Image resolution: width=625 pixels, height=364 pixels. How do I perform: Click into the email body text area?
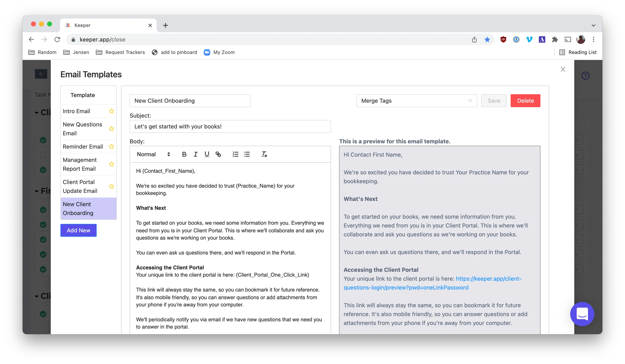(x=230, y=248)
